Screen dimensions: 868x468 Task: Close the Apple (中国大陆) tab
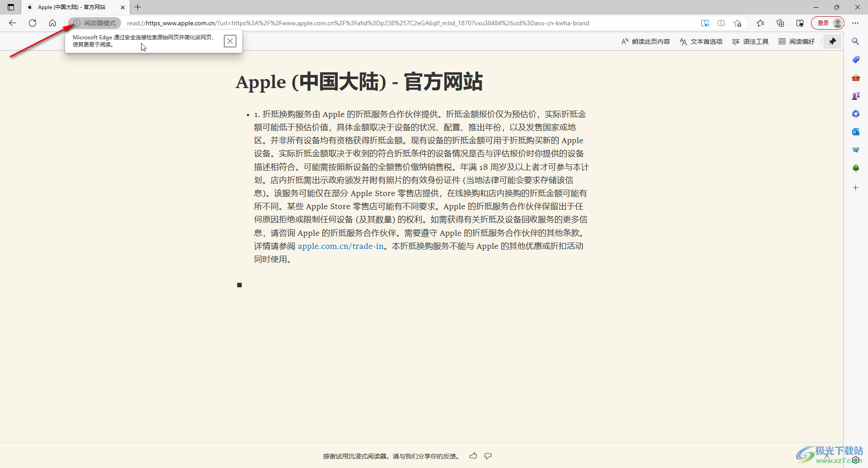[x=123, y=7]
